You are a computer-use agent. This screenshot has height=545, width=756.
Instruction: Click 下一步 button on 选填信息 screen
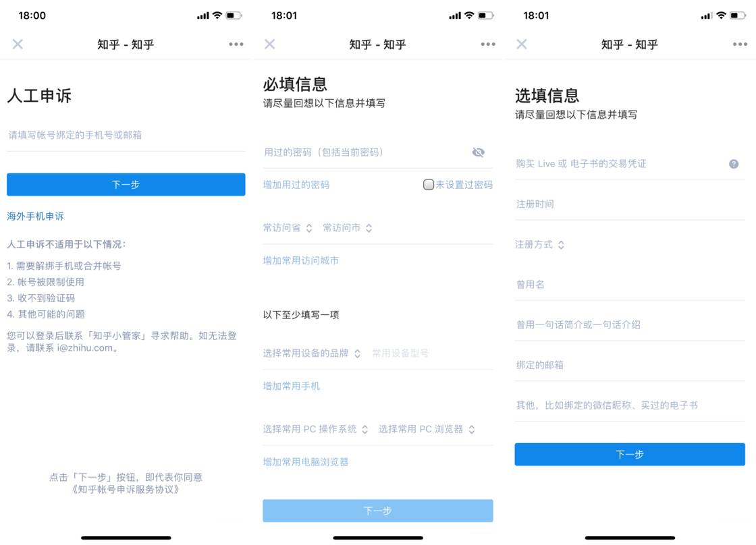click(x=630, y=455)
